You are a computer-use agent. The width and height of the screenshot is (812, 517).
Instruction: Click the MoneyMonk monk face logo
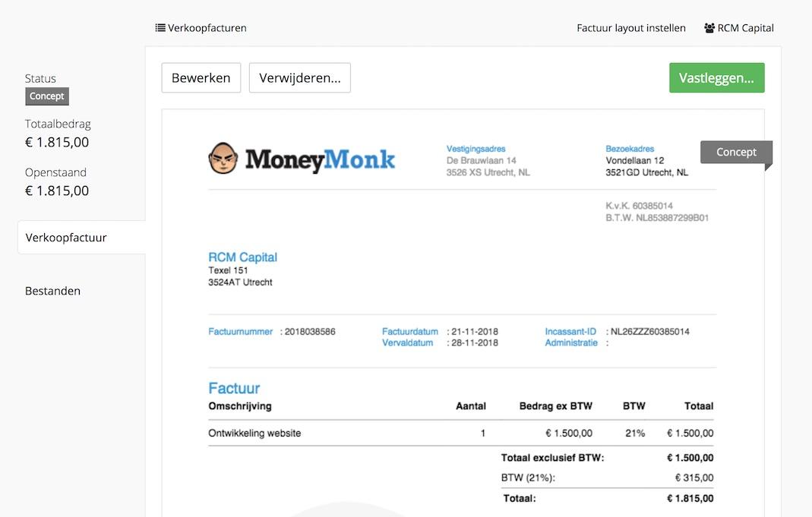point(223,158)
